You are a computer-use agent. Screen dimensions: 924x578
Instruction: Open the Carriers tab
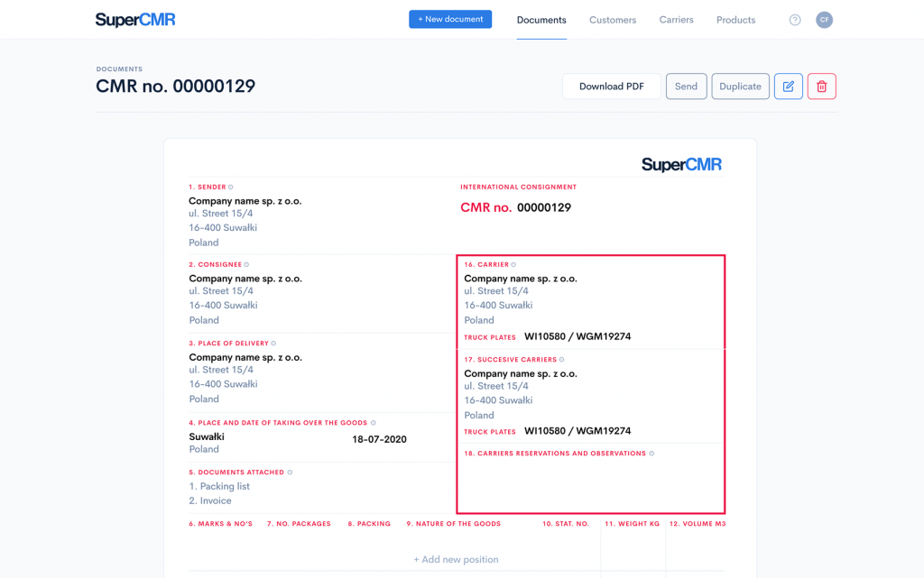pos(676,20)
